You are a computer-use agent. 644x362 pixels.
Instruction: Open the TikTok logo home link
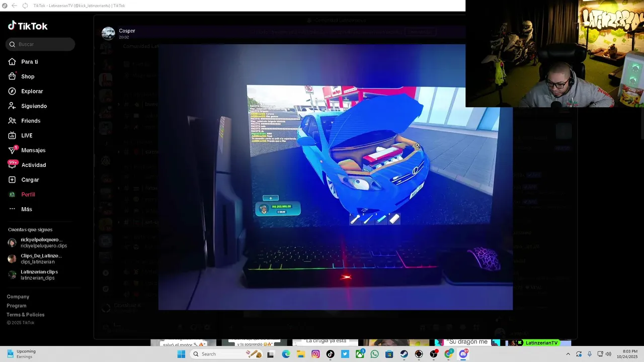(28, 26)
